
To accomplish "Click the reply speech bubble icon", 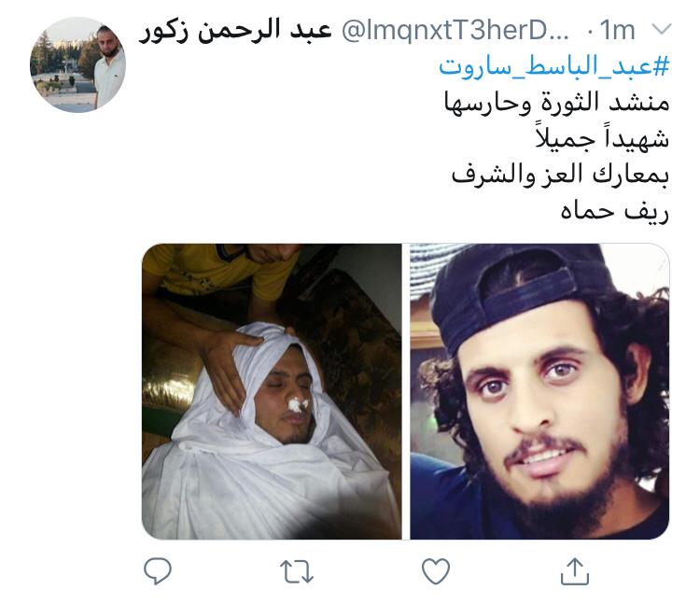I will tap(157, 570).
